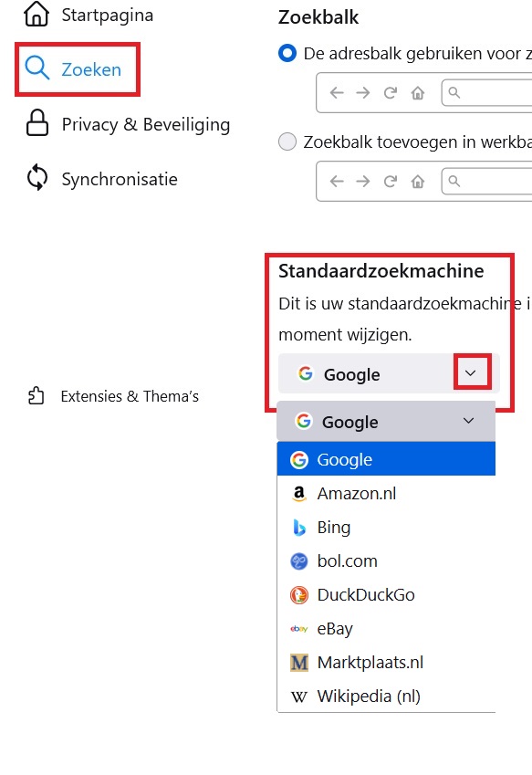Select Marktplaats.nl as zoekmachine
Viewport: 532px width, 775px height.
(x=370, y=662)
